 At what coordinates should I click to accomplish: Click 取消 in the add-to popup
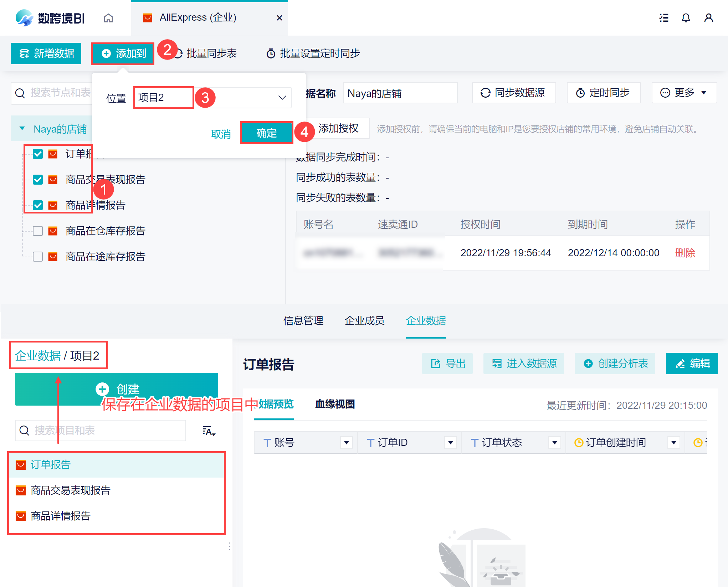(221, 134)
